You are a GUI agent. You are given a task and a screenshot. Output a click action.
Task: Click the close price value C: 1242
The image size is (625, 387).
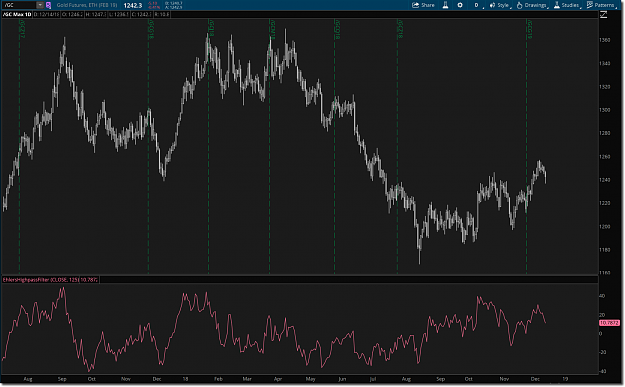[x=142, y=14]
